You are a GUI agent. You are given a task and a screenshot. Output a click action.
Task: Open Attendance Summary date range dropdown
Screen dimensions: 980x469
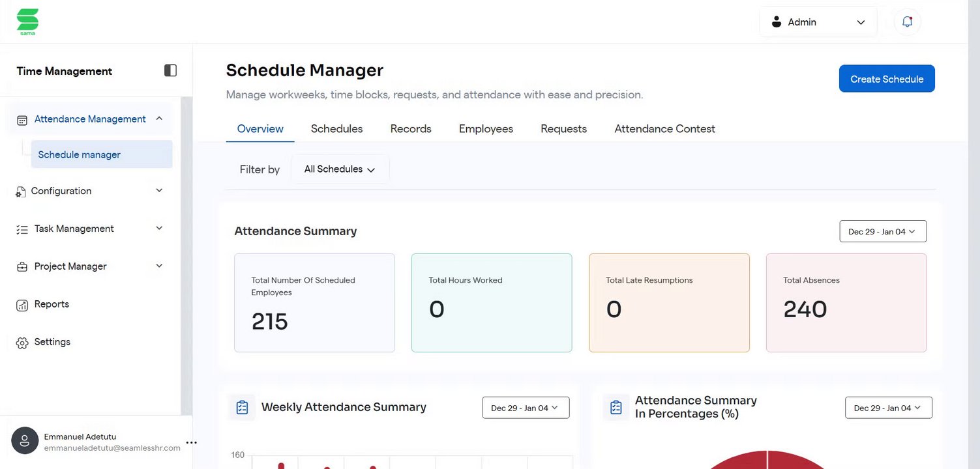pyautogui.click(x=883, y=231)
